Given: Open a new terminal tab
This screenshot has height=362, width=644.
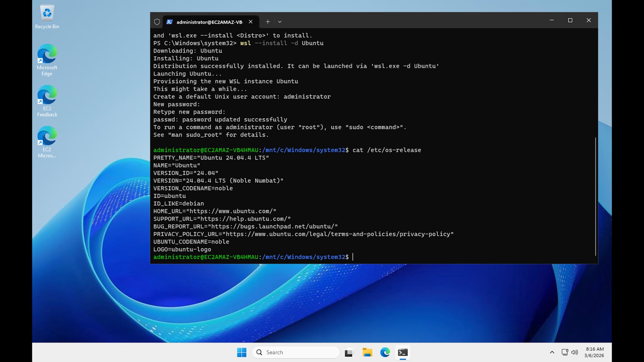Looking at the screenshot, I should point(268,22).
